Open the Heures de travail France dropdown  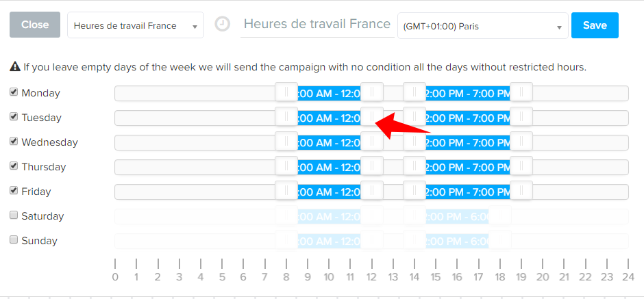click(136, 25)
